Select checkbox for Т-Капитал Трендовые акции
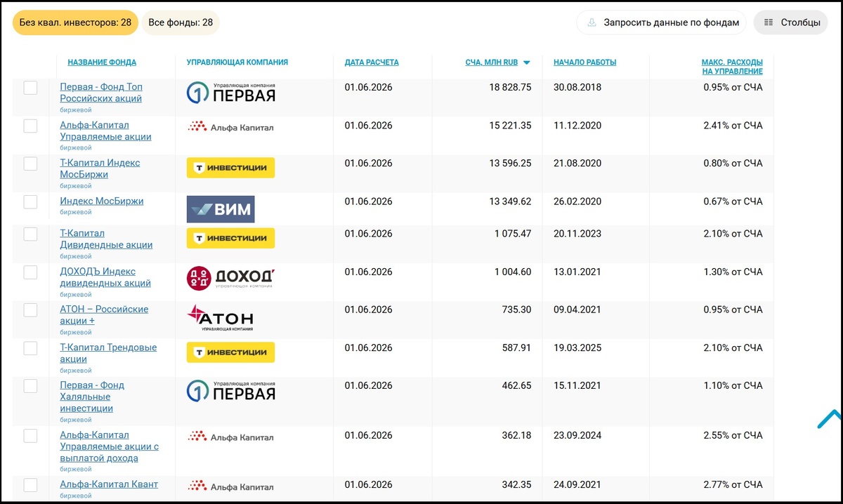This screenshot has width=843, height=504. [30, 347]
